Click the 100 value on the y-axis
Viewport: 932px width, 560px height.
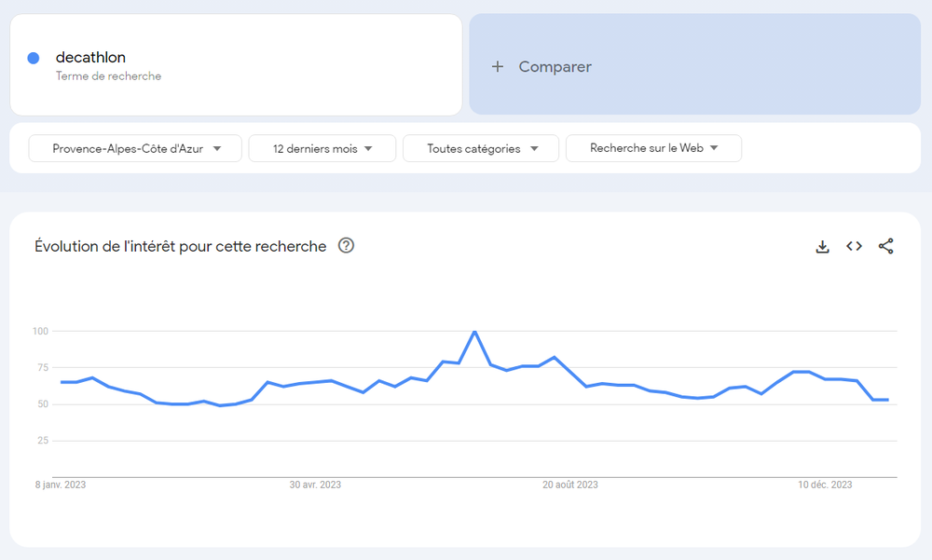(40, 332)
